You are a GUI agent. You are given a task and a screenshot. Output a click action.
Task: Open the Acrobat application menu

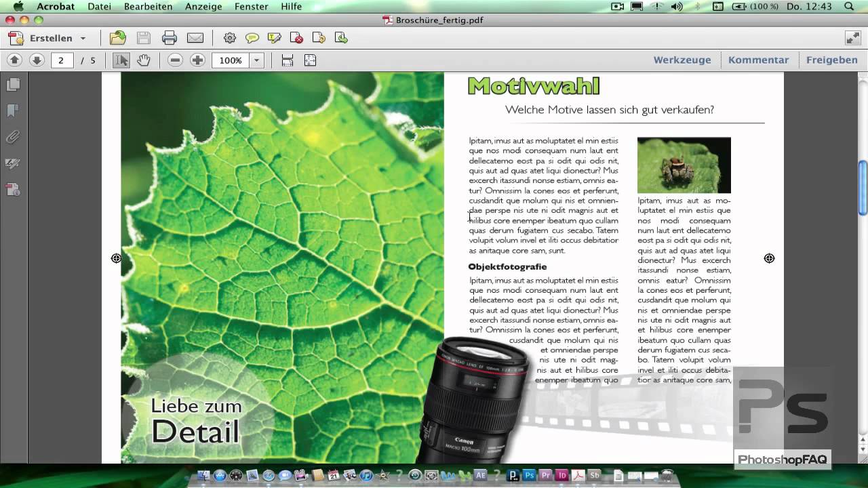(x=56, y=6)
